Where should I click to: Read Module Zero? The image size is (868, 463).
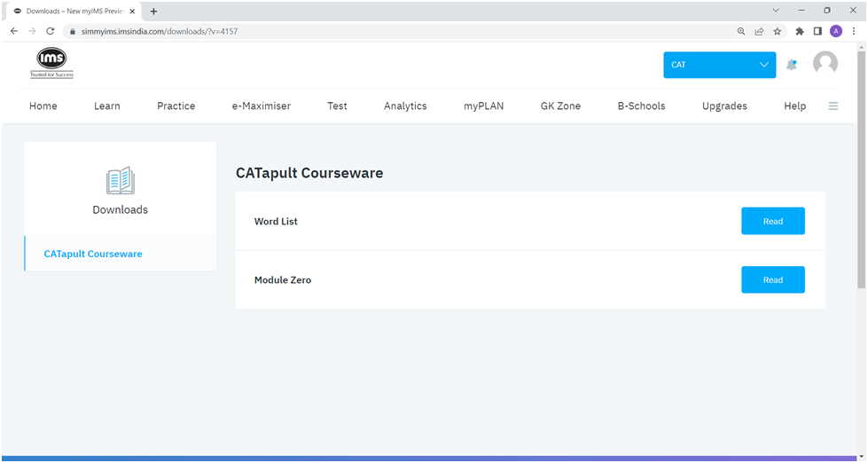click(773, 279)
